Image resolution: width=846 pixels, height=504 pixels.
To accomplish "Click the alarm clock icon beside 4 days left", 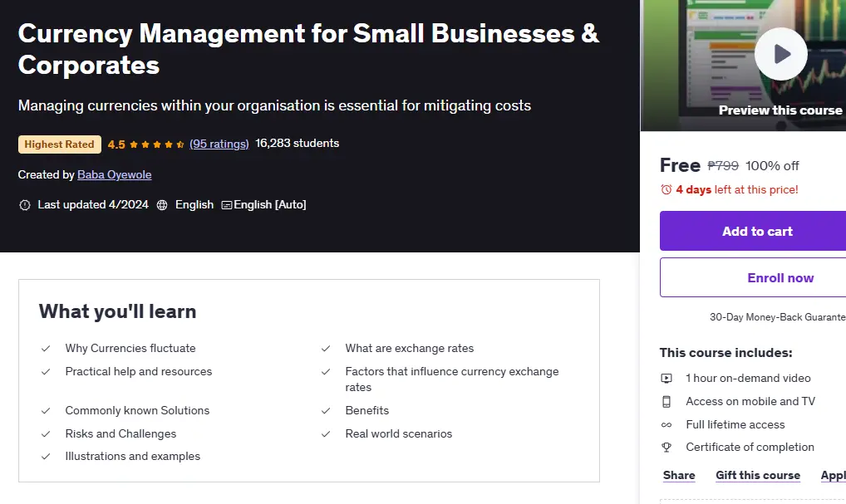I will [666, 190].
